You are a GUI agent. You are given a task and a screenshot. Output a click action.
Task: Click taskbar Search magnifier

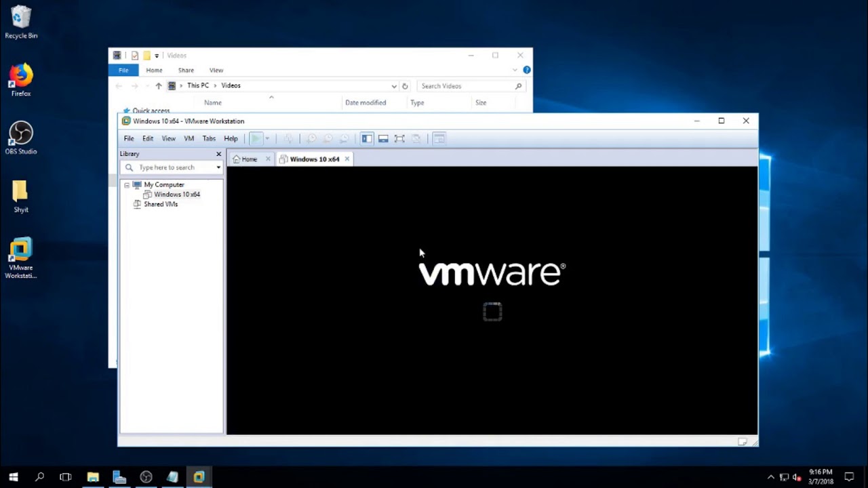coord(39,477)
